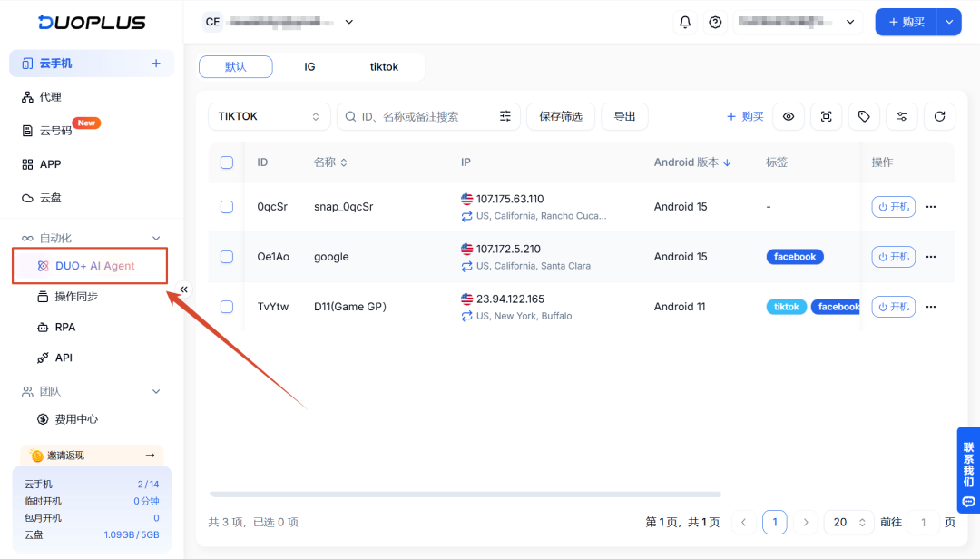Go to next page arrow
The height and width of the screenshot is (559, 980).
click(x=806, y=522)
